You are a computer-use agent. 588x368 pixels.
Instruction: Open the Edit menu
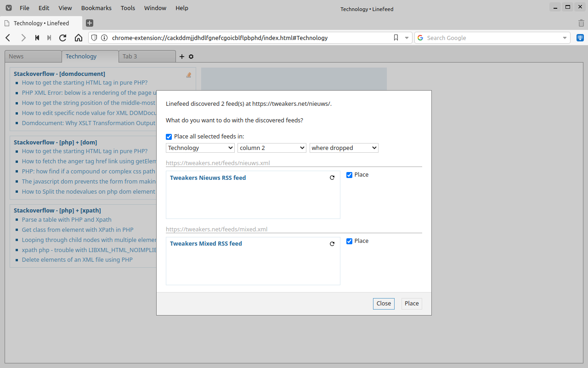[44, 8]
